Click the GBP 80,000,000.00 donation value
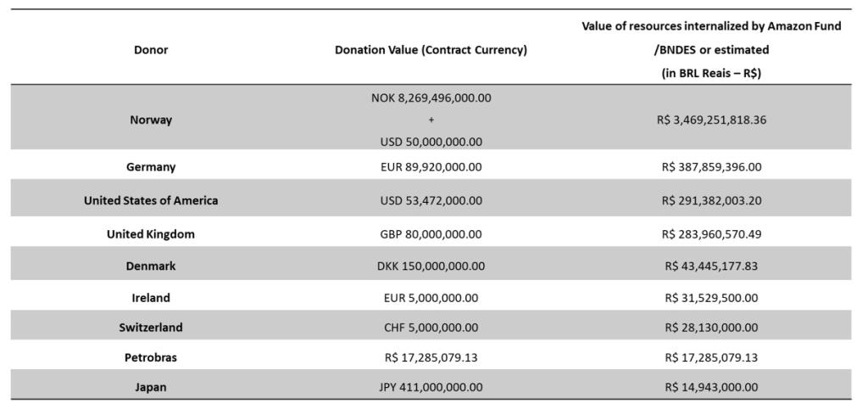This screenshot has height=415, width=868. click(431, 234)
